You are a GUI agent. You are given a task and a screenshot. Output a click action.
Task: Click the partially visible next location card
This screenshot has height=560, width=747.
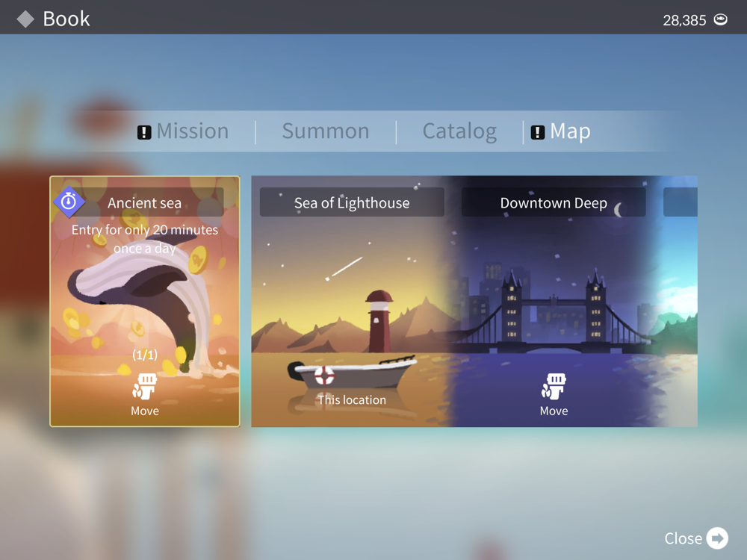[681, 301]
